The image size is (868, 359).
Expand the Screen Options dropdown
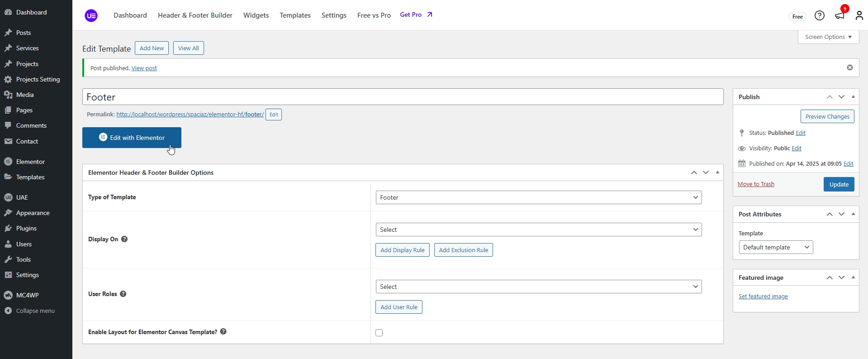point(828,37)
